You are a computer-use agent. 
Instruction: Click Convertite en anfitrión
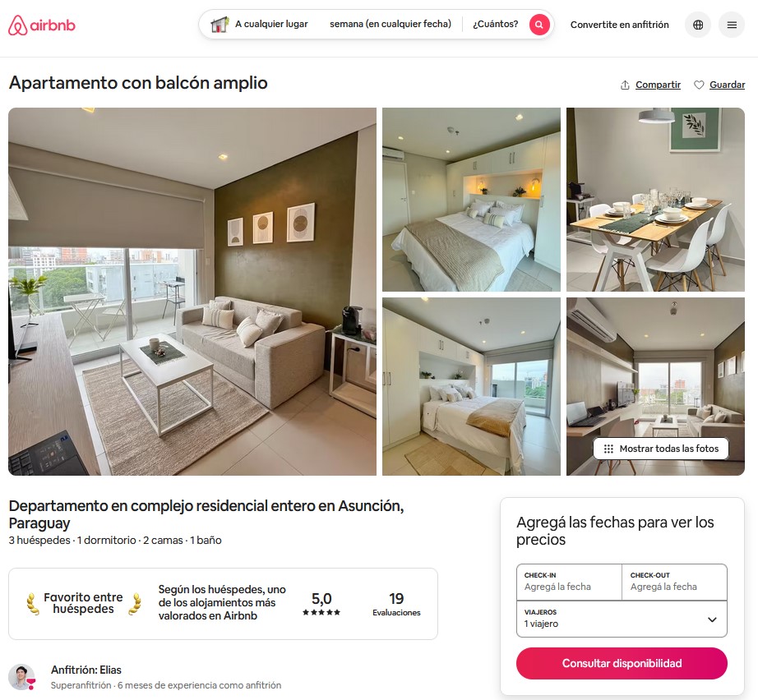pyautogui.click(x=619, y=25)
